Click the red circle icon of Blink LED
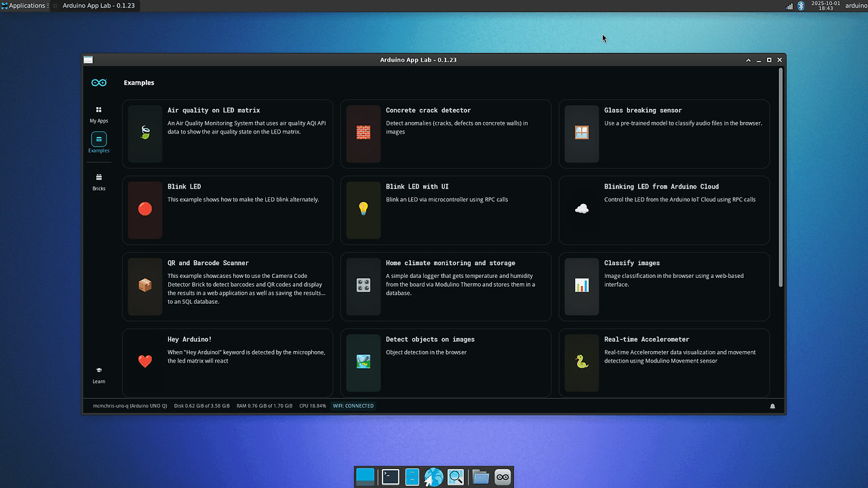Screen dimensions: 868x488 click(x=145, y=209)
